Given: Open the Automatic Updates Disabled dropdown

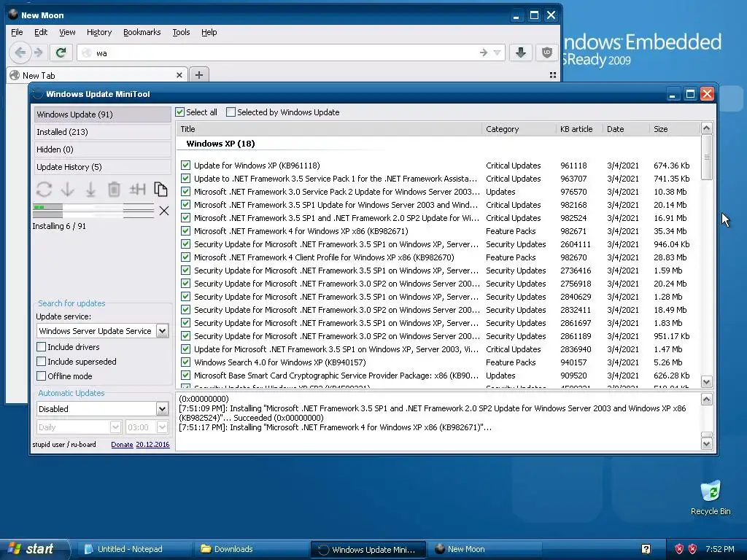Looking at the screenshot, I should (162, 408).
